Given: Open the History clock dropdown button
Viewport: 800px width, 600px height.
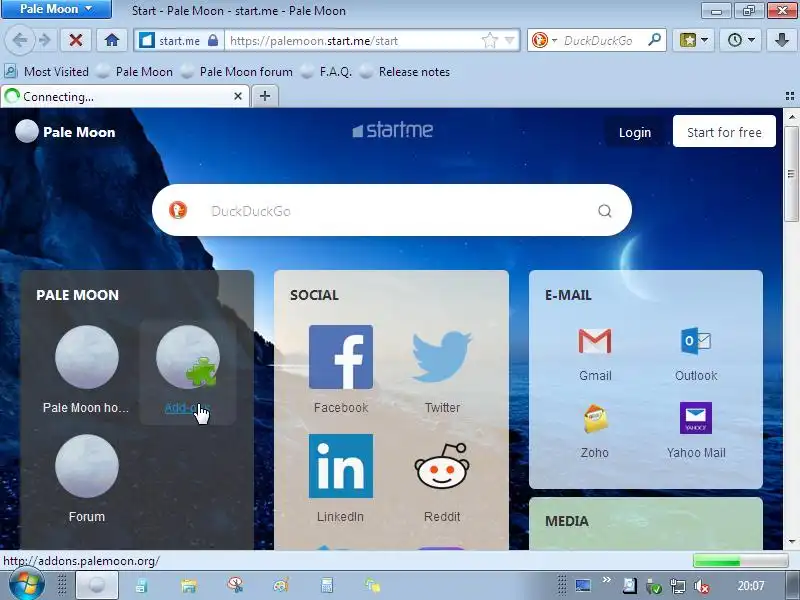Looking at the screenshot, I should (x=740, y=40).
